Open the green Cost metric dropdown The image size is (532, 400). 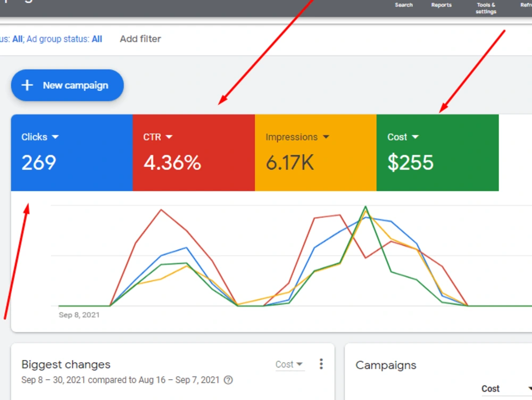[403, 137]
